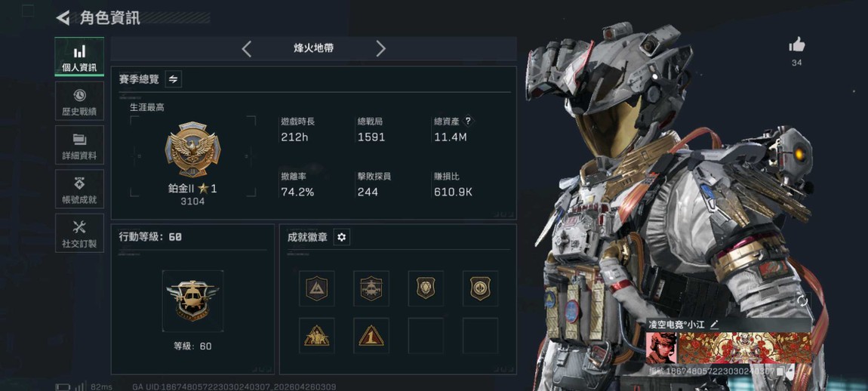868x391 pixels.
Task: Open the player avatar thumbnail
Action: 661,348
